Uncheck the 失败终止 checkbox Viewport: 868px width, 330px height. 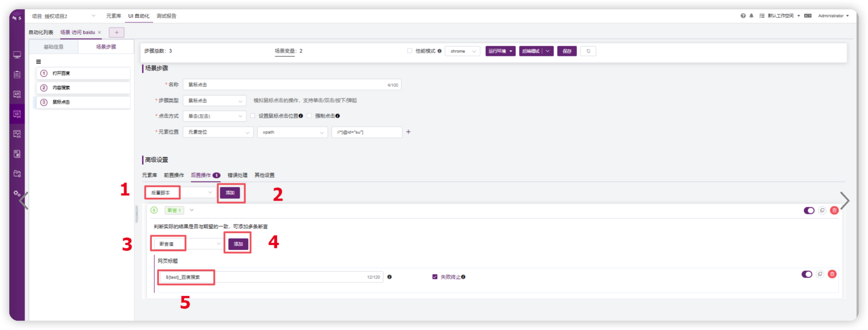coord(435,277)
